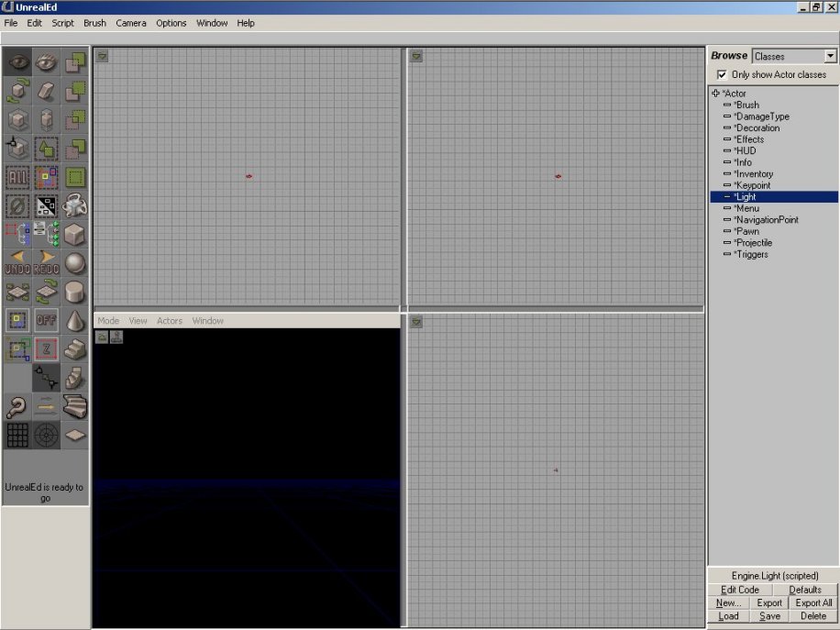
Task: Open the Browse Classes dropdown
Action: pyautogui.click(x=830, y=56)
